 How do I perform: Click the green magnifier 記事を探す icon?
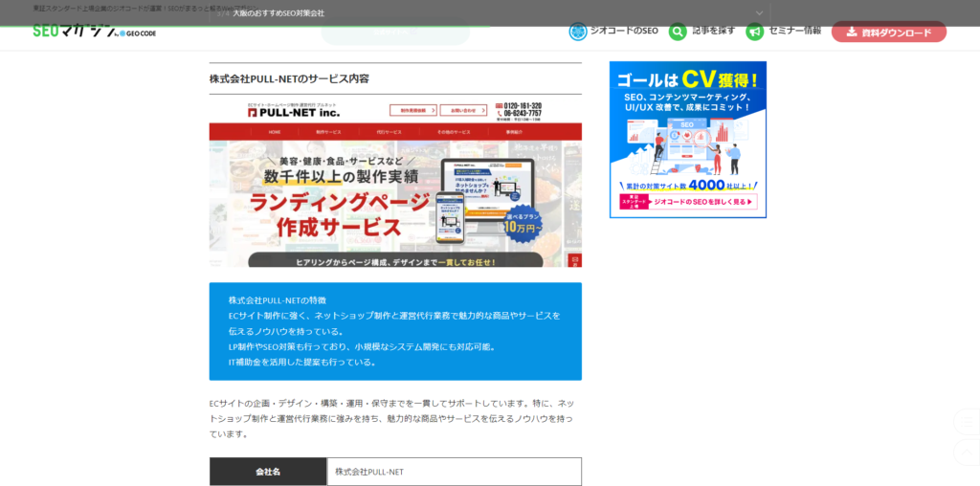point(678,32)
